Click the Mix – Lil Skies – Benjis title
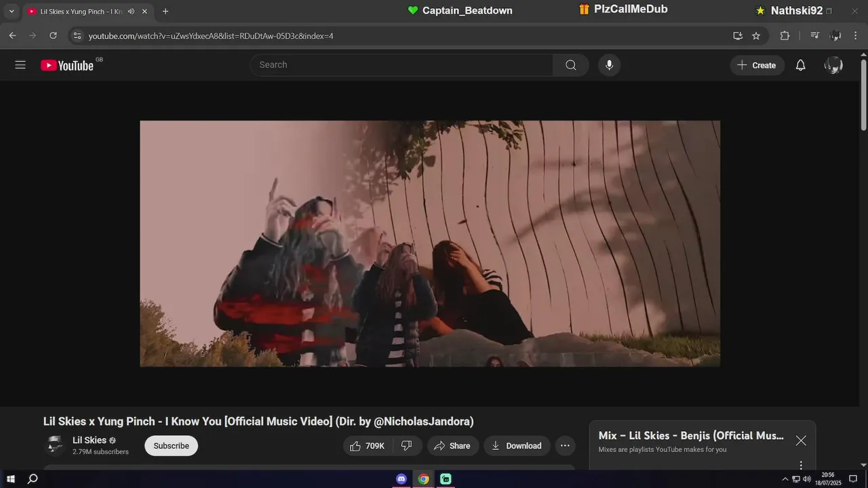The image size is (868, 488). 691,436
